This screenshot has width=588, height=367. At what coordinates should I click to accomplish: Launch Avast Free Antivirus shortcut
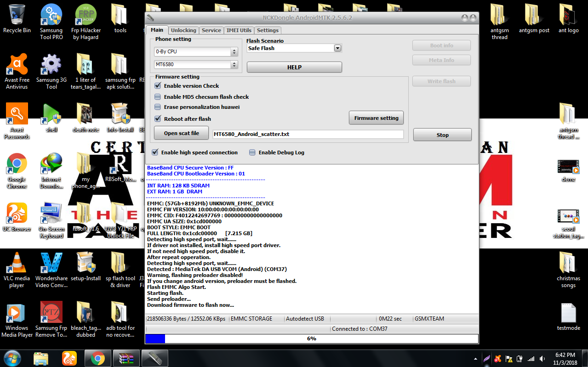click(x=17, y=71)
